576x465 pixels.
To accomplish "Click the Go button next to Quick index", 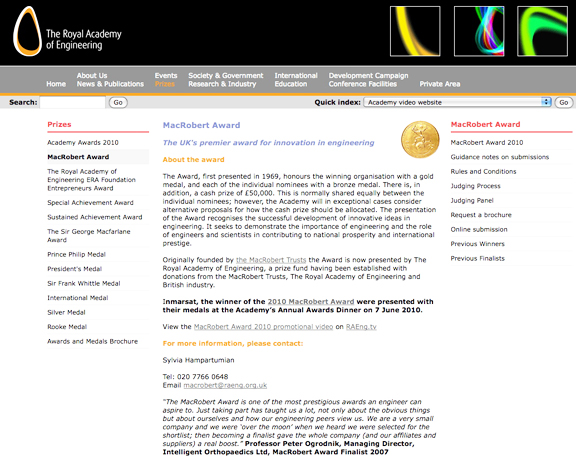I will (564, 102).
